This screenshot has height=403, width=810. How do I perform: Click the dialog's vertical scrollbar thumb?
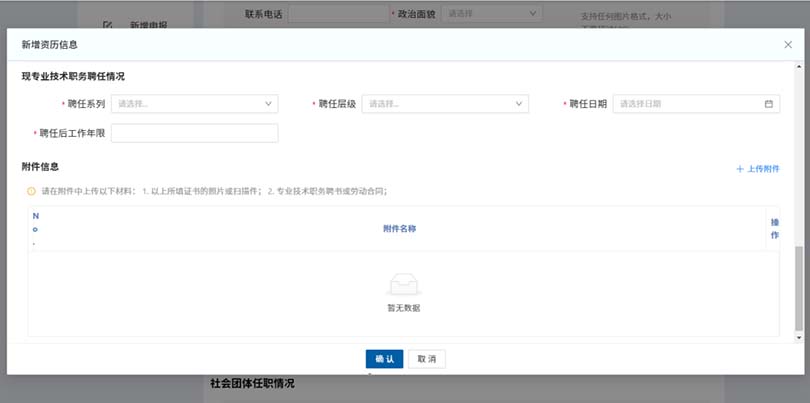(797, 290)
